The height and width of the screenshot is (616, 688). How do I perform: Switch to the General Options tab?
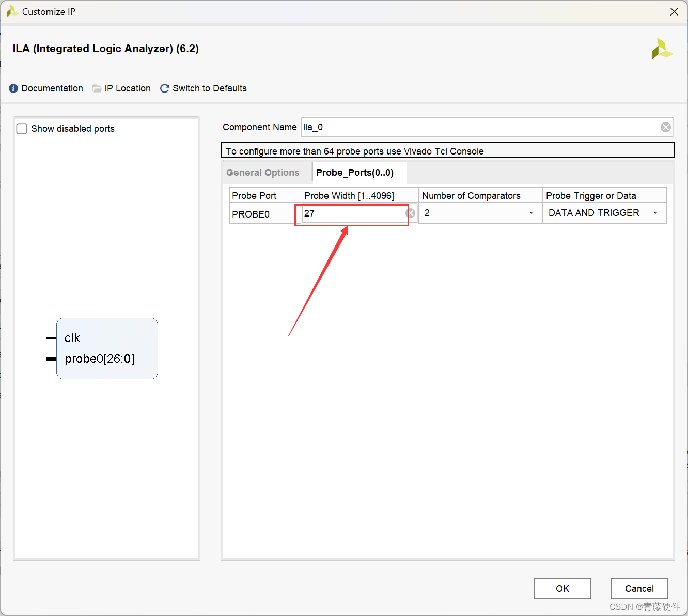[x=263, y=173]
